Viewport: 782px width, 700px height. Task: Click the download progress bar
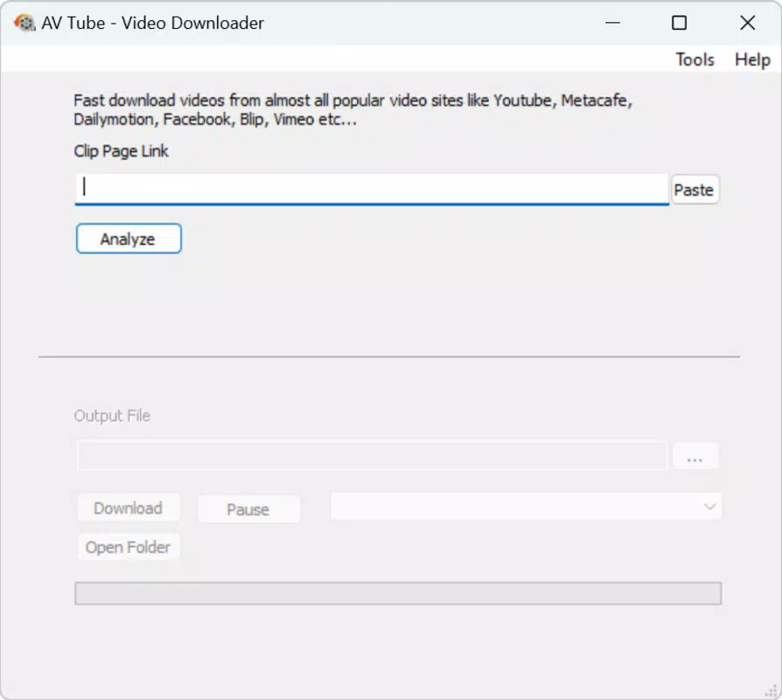tap(398, 593)
